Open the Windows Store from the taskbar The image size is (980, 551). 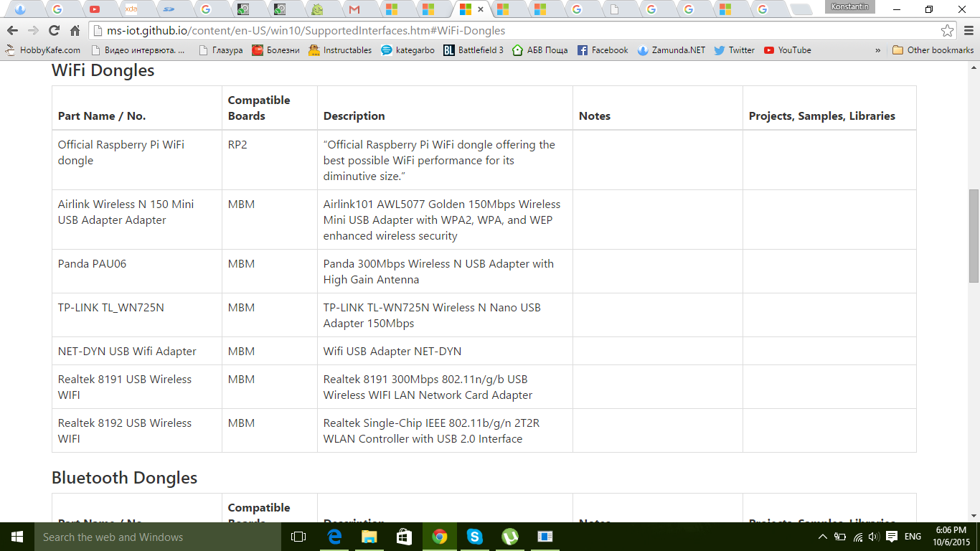tap(404, 537)
